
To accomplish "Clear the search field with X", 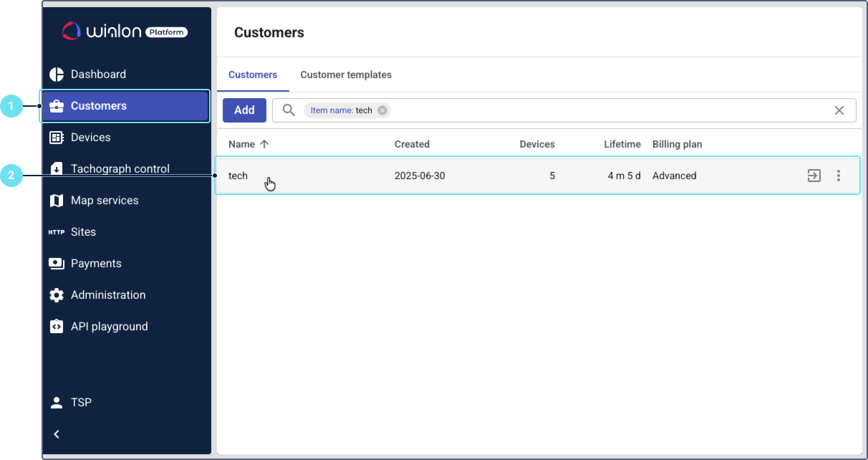I will click(839, 110).
